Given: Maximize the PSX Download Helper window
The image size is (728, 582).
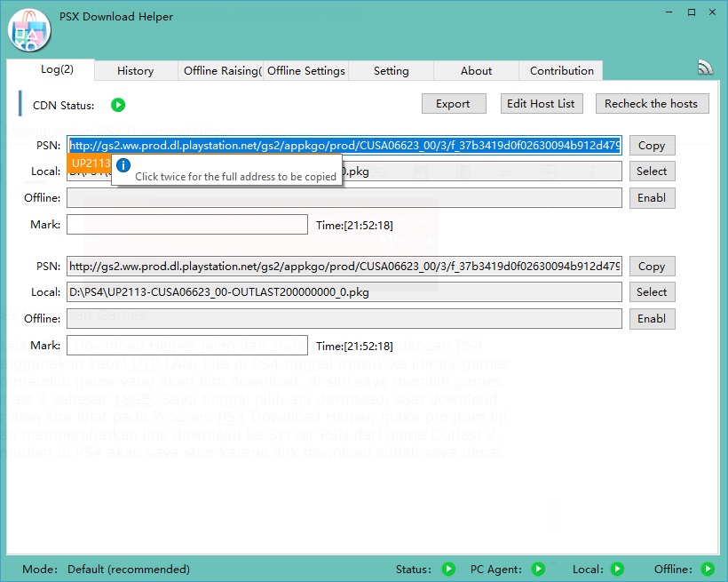Looking at the screenshot, I should (692, 12).
